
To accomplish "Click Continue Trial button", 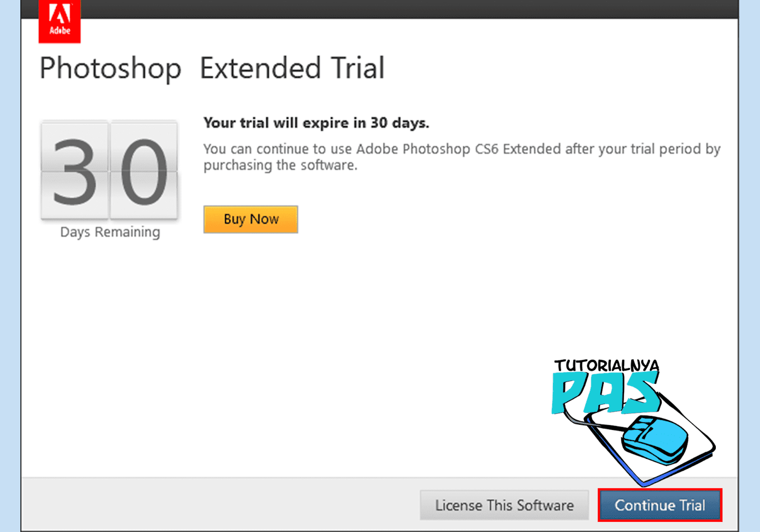I will click(660, 505).
